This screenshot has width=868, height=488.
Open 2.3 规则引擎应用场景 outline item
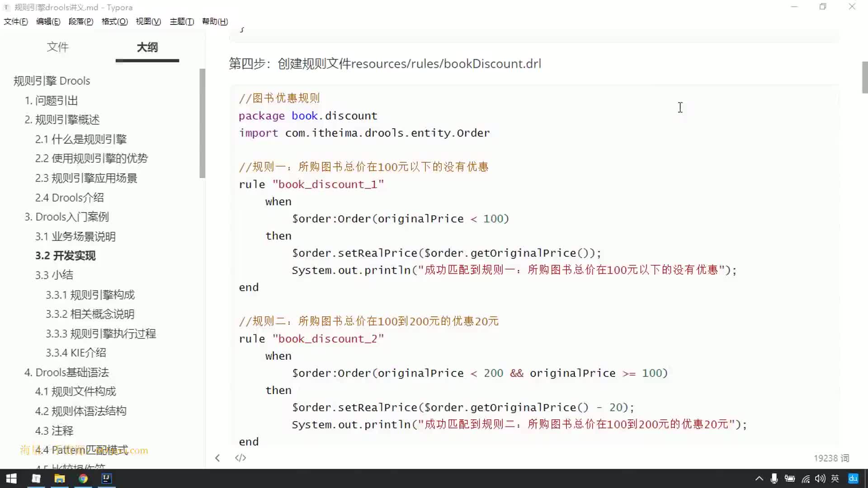click(86, 178)
